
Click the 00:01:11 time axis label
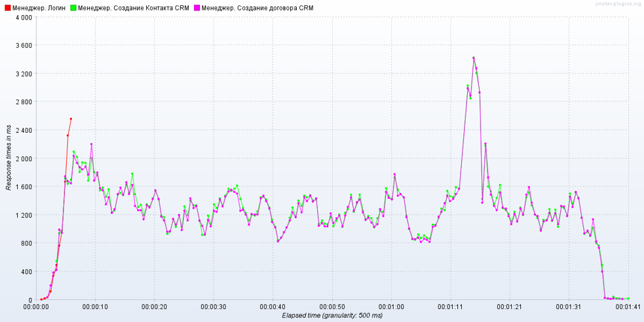pos(451,306)
